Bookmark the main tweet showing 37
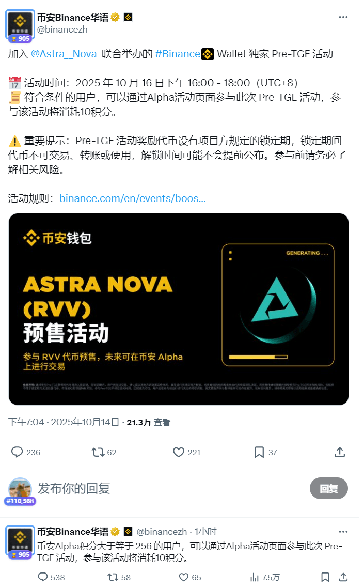364x588 pixels. tap(259, 452)
